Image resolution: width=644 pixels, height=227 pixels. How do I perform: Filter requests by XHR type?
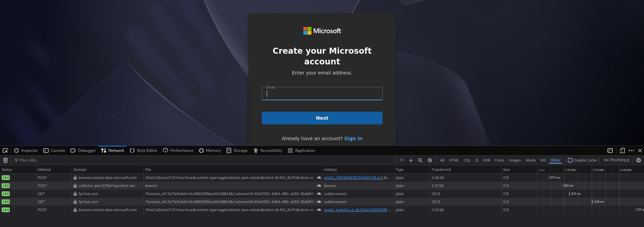tap(487, 160)
